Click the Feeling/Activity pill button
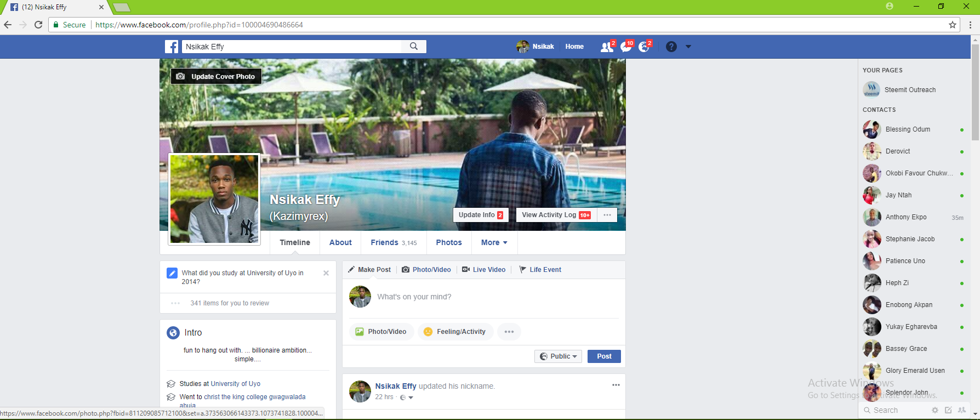 [455, 332]
